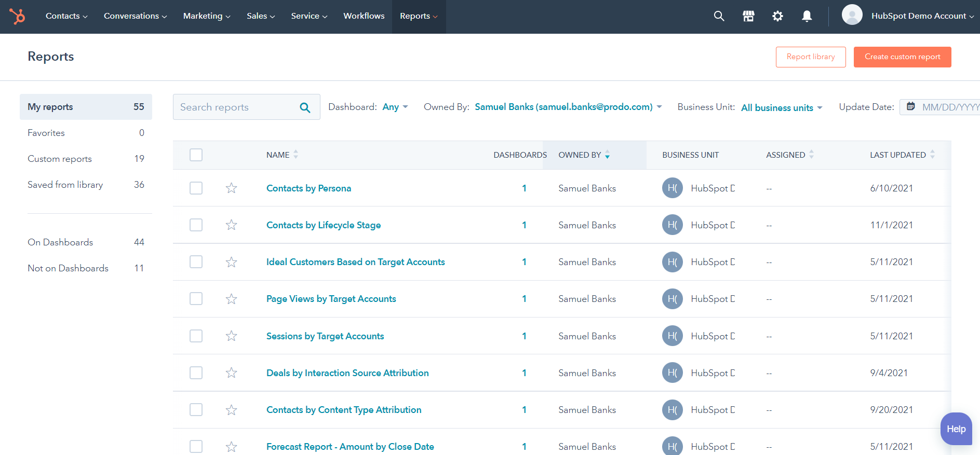Expand the Sales menu

tap(261, 16)
